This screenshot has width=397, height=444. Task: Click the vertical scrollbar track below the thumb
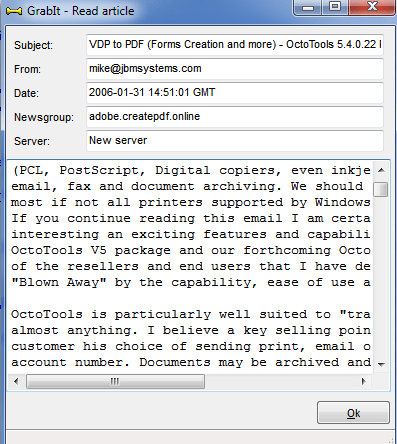pyautogui.click(x=381, y=277)
